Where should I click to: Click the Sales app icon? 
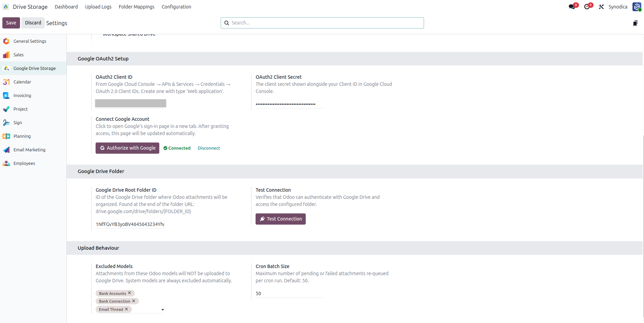(6, 55)
